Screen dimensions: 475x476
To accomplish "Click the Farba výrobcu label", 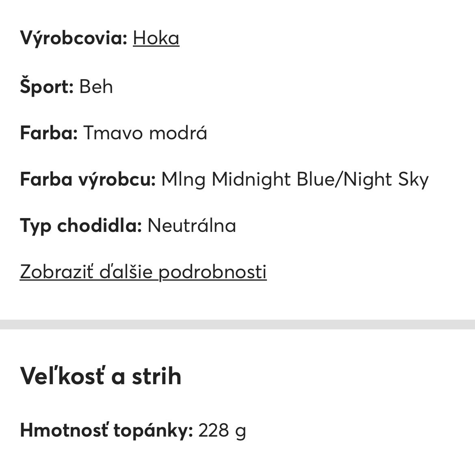I will point(88,179).
